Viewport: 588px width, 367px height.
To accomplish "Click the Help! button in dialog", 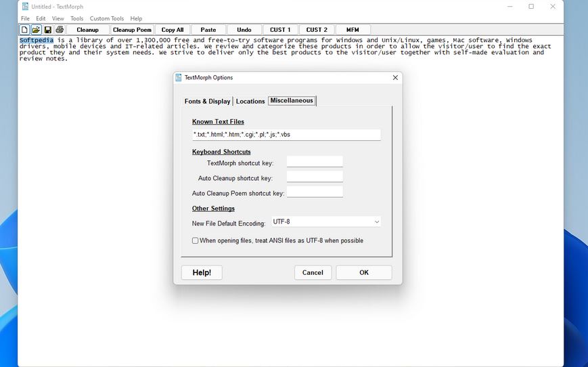I will (x=202, y=272).
